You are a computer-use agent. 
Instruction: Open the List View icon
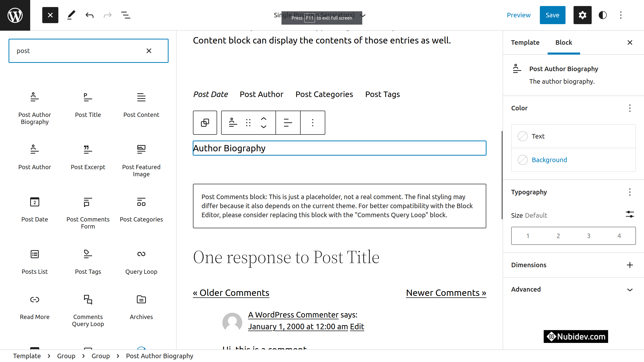pos(126,15)
